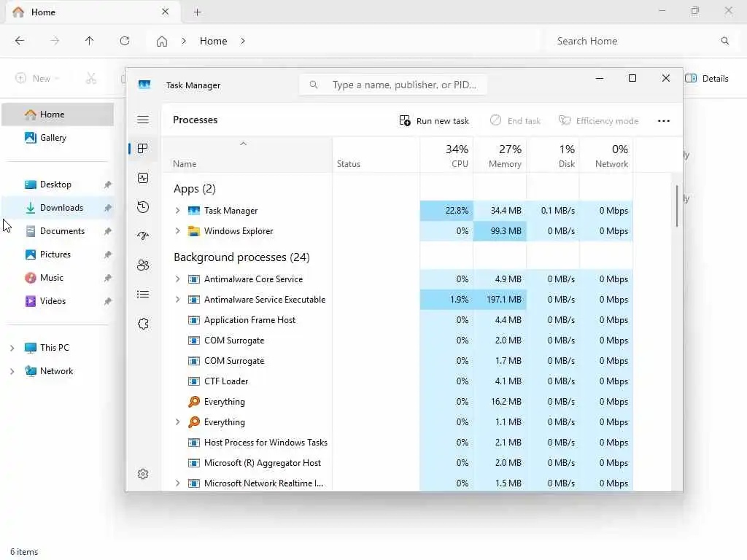Viewport: 747px width, 560px height.
Task: Open the Services page puzzle icon
Action: click(x=143, y=324)
